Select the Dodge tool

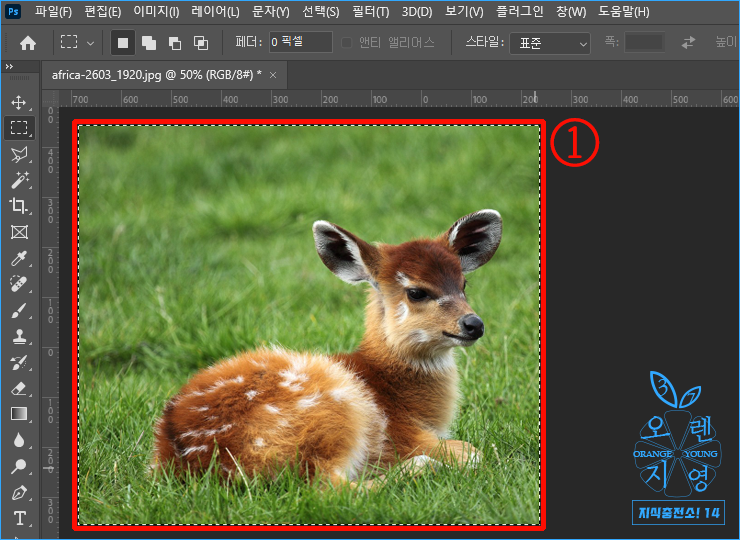click(x=19, y=466)
